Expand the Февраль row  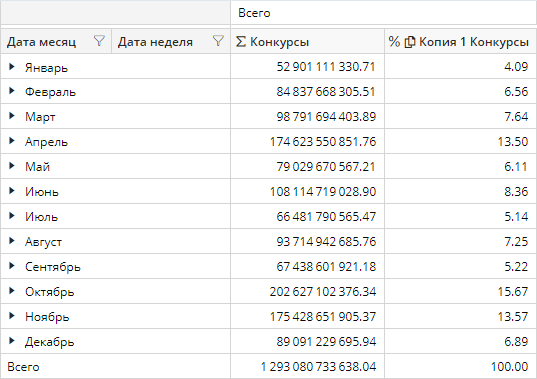point(12,91)
